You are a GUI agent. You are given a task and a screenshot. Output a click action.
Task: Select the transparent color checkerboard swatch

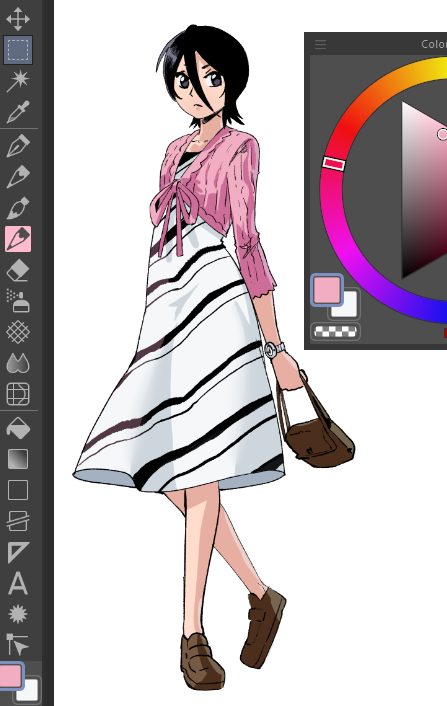(335, 332)
